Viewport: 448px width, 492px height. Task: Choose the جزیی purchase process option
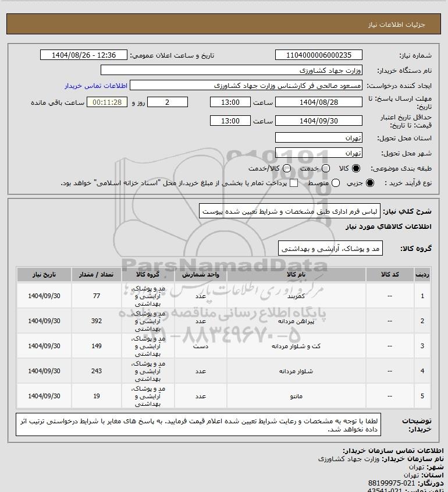tap(370, 183)
